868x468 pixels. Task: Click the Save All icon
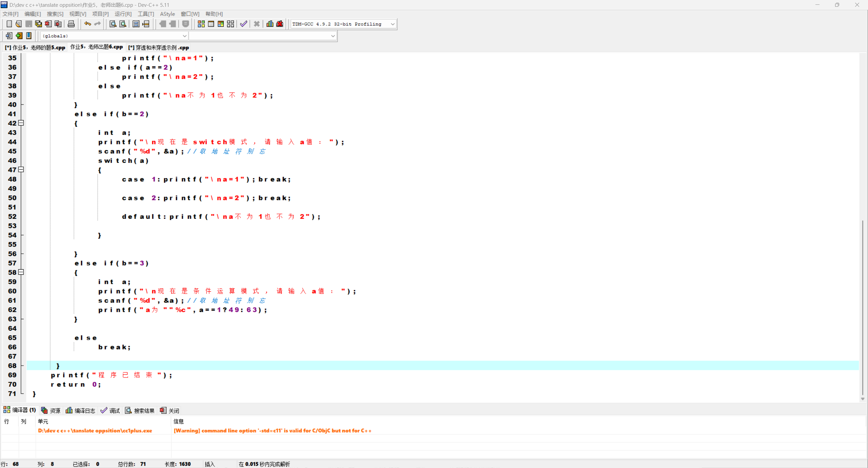(38, 24)
